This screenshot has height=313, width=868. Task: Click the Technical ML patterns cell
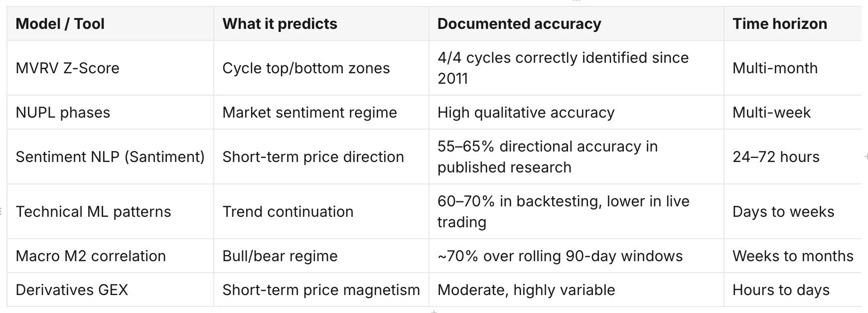click(110, 211)
